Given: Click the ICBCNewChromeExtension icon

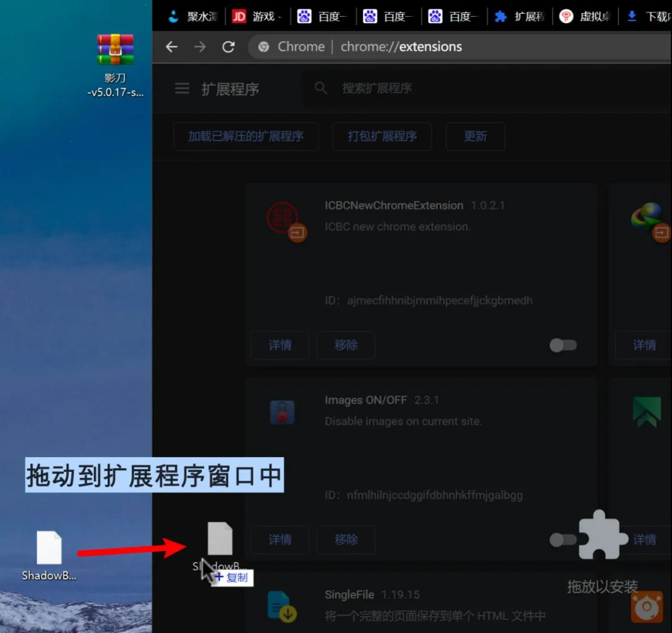Looking at the screenshot, I should click(x=282, y=218).
